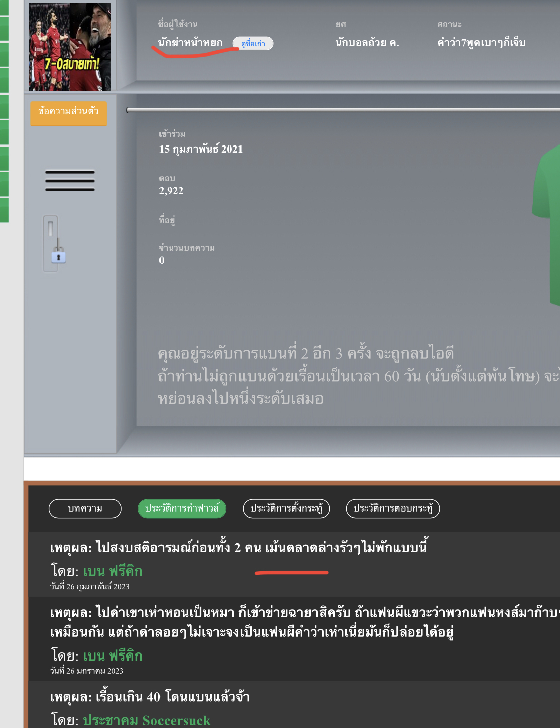Viewport: 560px width, 728px height.
Task: Switch to the บทความ tab
Action: [x=85, y=508]
